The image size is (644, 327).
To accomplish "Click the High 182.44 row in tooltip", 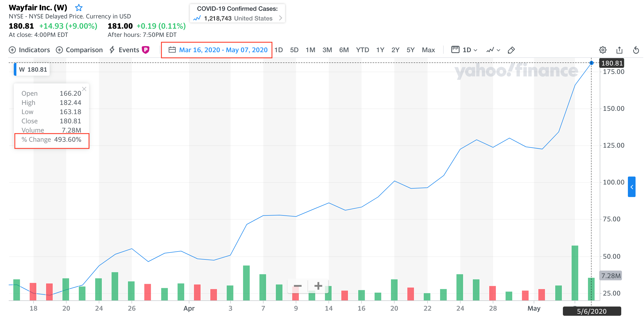I will pos(51,103).
